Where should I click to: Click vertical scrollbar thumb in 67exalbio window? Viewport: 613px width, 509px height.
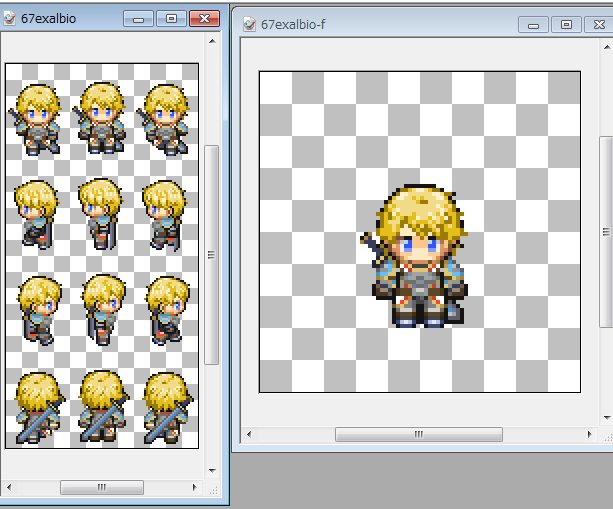pyautogui.click(x=212, y=255)
